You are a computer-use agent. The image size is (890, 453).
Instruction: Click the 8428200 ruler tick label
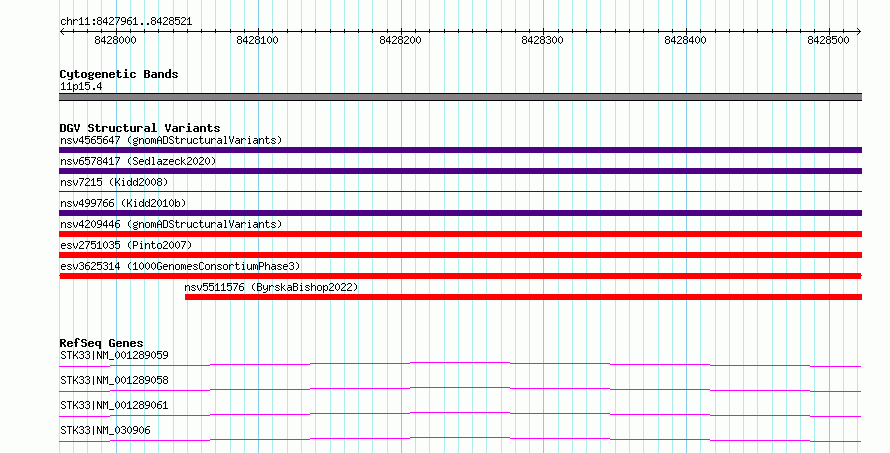point(400,40)
